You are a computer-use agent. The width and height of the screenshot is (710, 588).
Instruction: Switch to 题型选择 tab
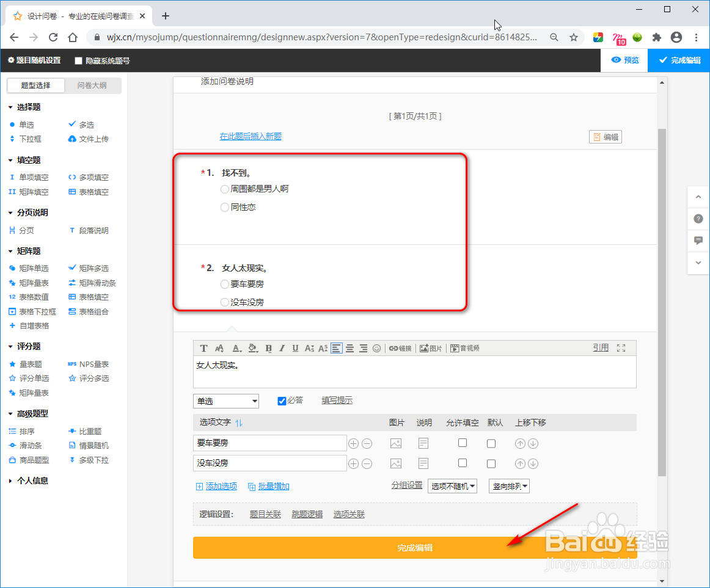[36, 85]
